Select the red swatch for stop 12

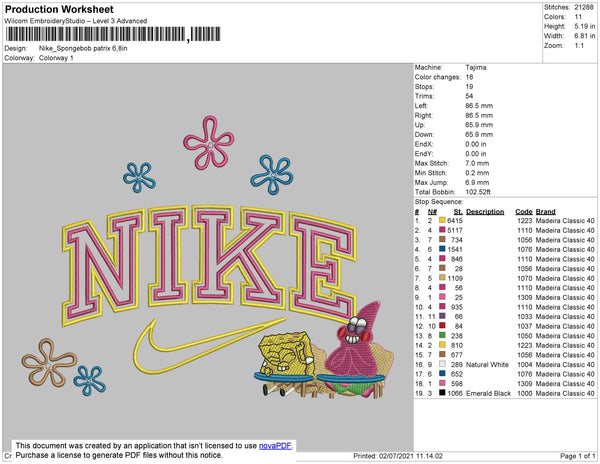pyautogui.click(x=442, y=326)
